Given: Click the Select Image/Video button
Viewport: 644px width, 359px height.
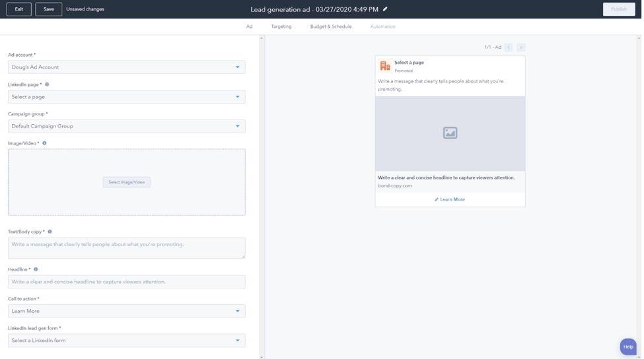Looking at the screenshot, I should [127, 182].
